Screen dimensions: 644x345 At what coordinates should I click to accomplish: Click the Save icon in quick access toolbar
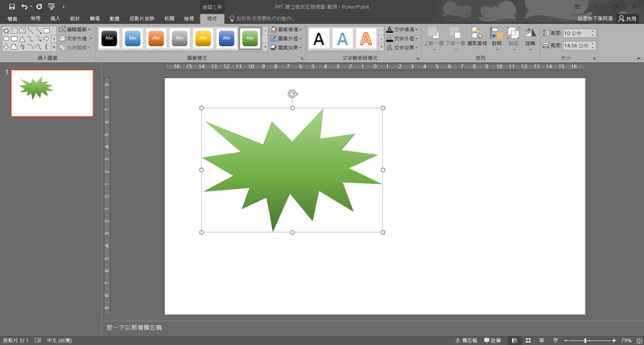tap(12, 6)
